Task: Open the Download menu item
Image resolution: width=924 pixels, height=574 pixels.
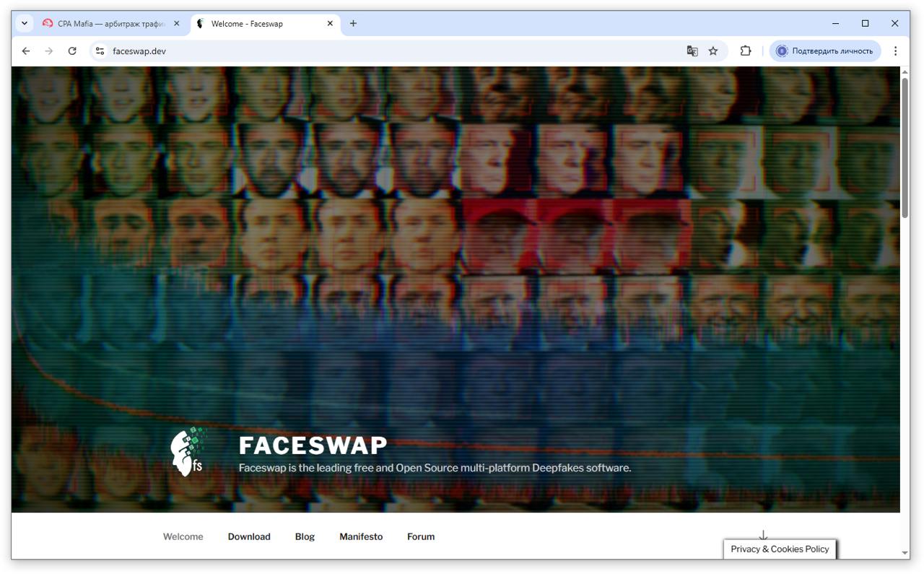Action: tap(249, 537)
